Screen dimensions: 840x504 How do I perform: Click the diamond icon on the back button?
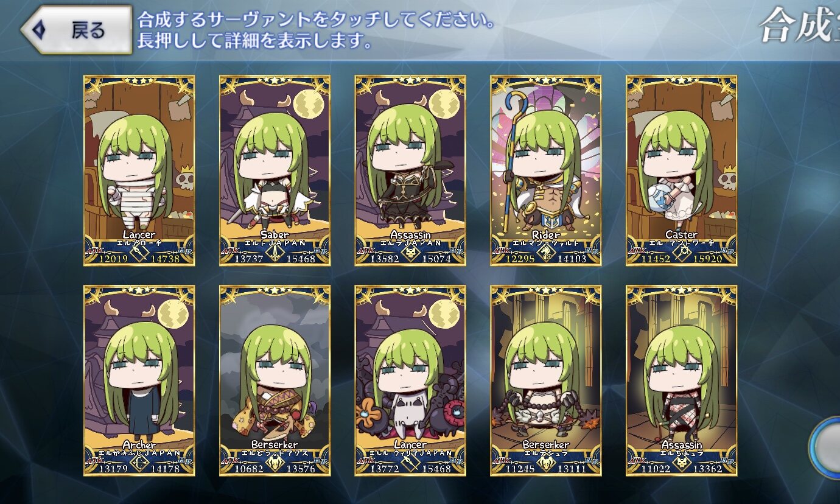[x=38, y=30]
